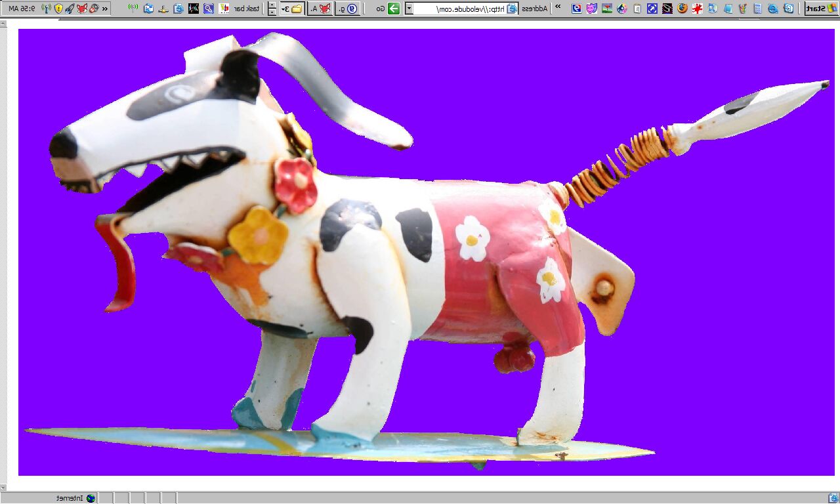840x504 pixels.
Task: Click the vertical scrollbar up arrow
Action: [3, 24]
